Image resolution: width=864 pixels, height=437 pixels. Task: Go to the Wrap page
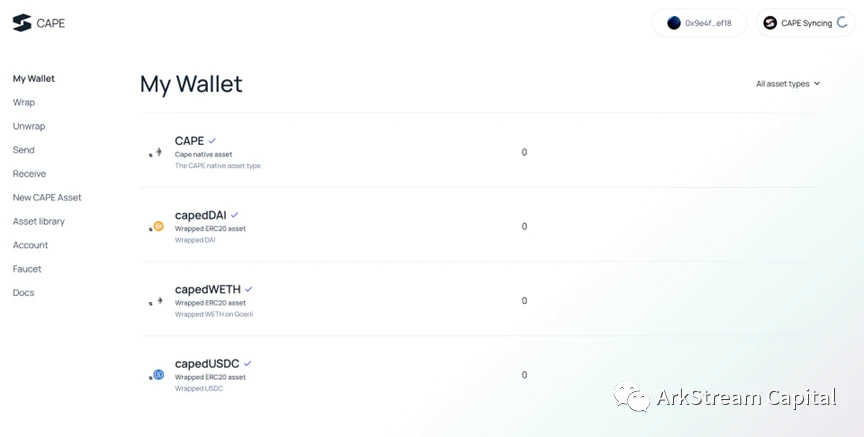pos(24,102)
